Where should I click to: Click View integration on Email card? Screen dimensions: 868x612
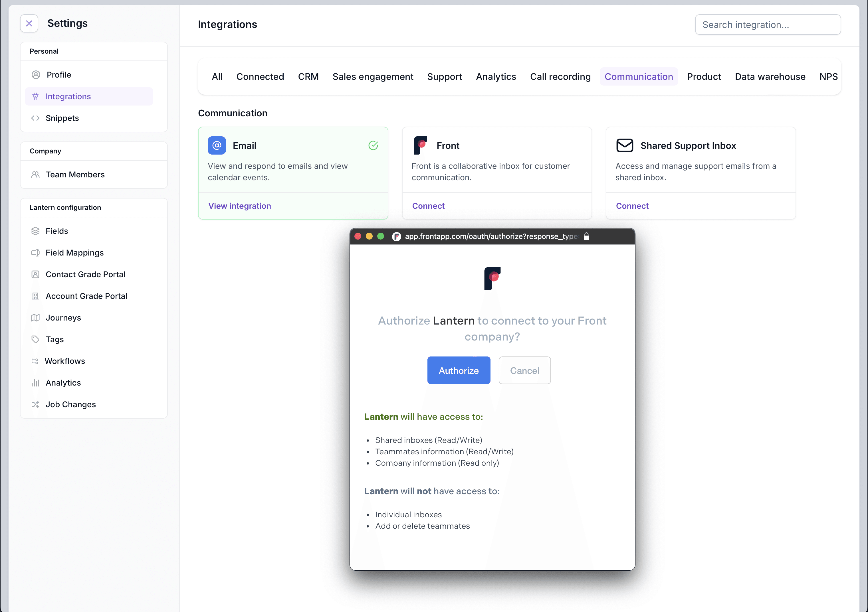[240, 206]
